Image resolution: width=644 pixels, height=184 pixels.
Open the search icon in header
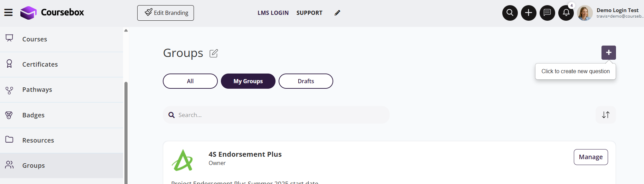[x=510, y=13]
